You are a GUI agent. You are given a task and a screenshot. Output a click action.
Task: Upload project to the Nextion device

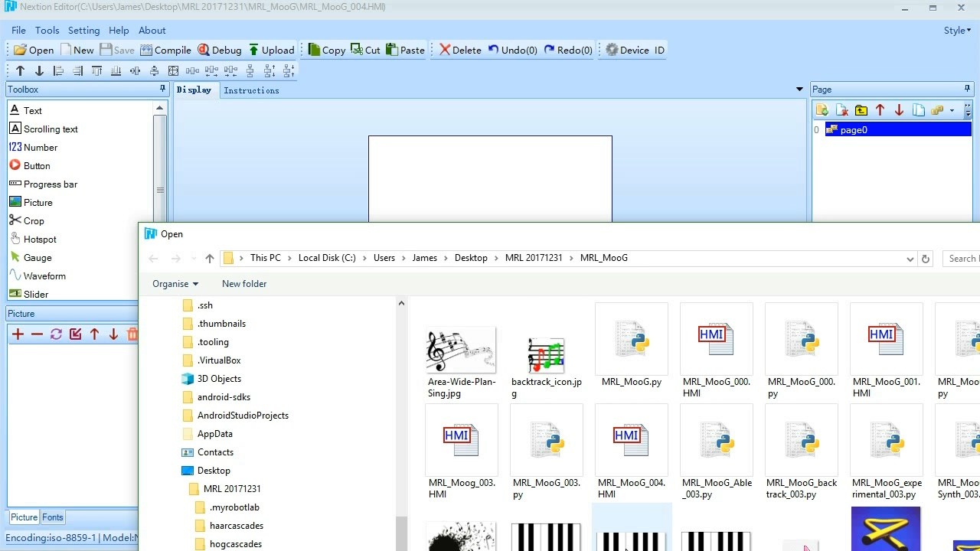271,50
